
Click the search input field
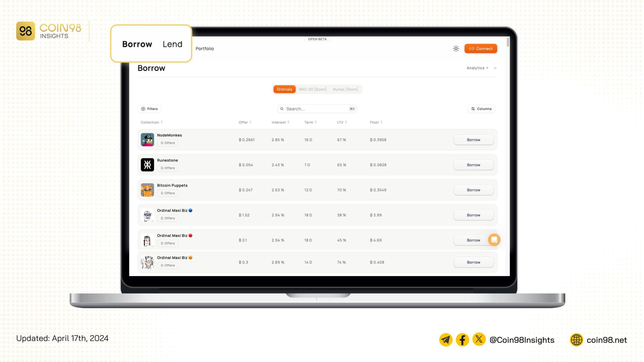pyautogui.click(x=316, y=108)
